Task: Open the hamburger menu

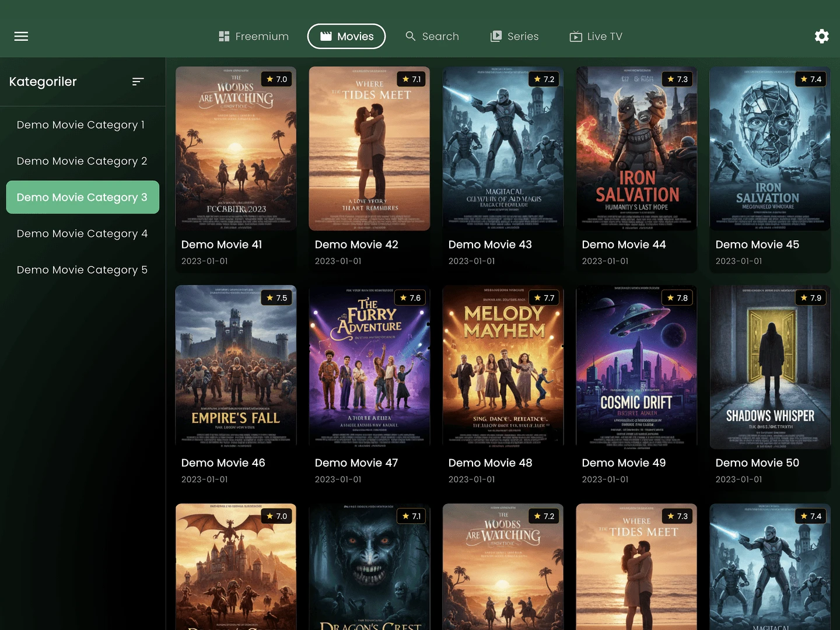Action: 21,36
